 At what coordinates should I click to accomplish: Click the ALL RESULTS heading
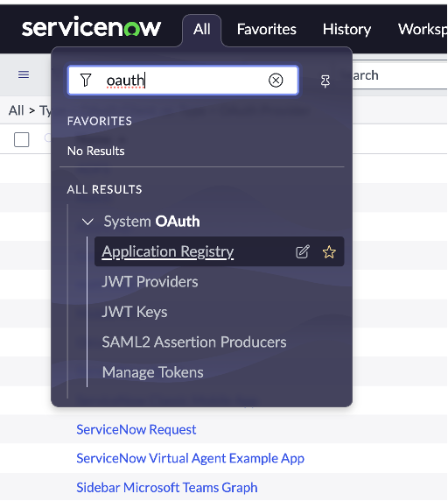pos(104,189)
